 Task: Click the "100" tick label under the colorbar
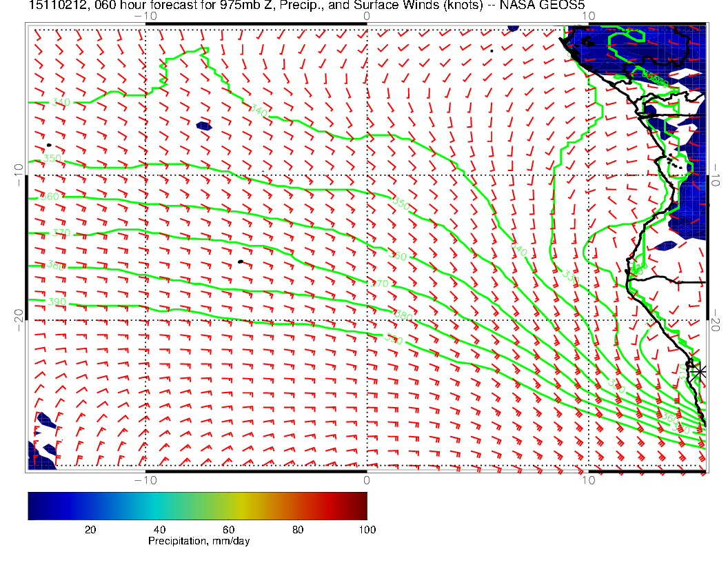(367, 530)
